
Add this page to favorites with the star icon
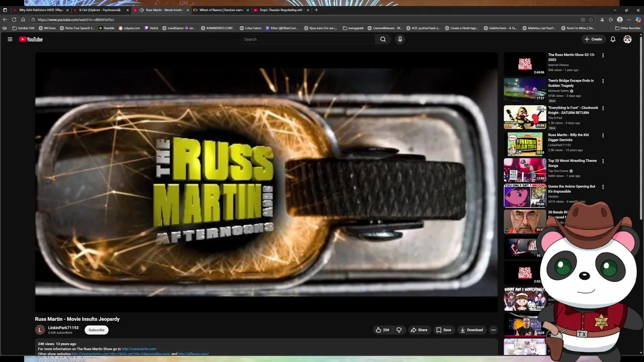click(591, 20)
